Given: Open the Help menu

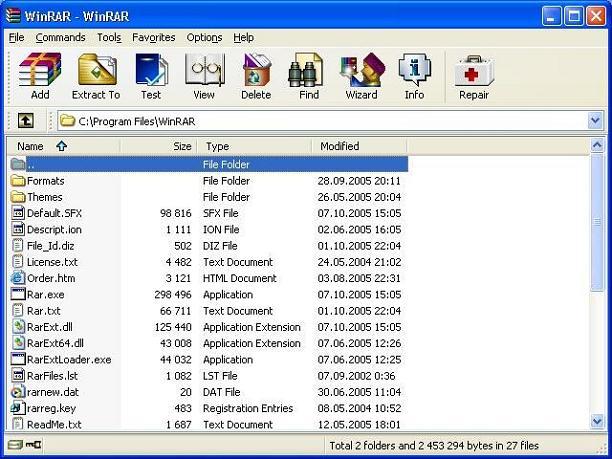Looking at the screenshot, I should point(244,37).
